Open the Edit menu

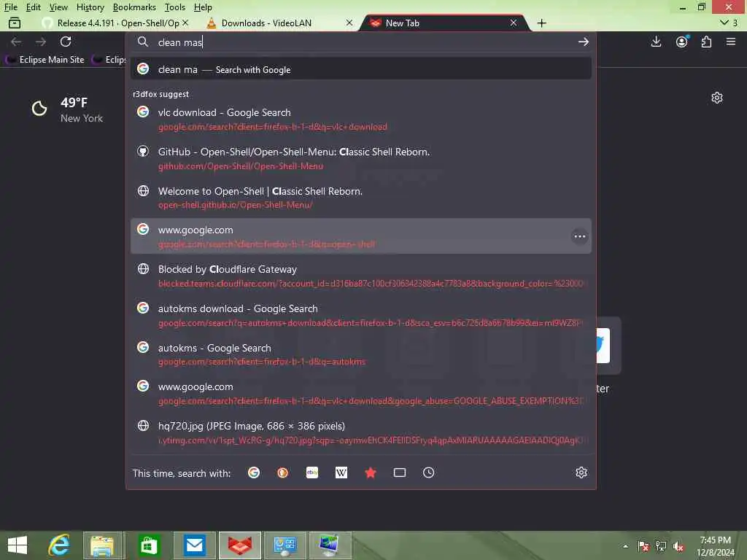click(33, 7)
